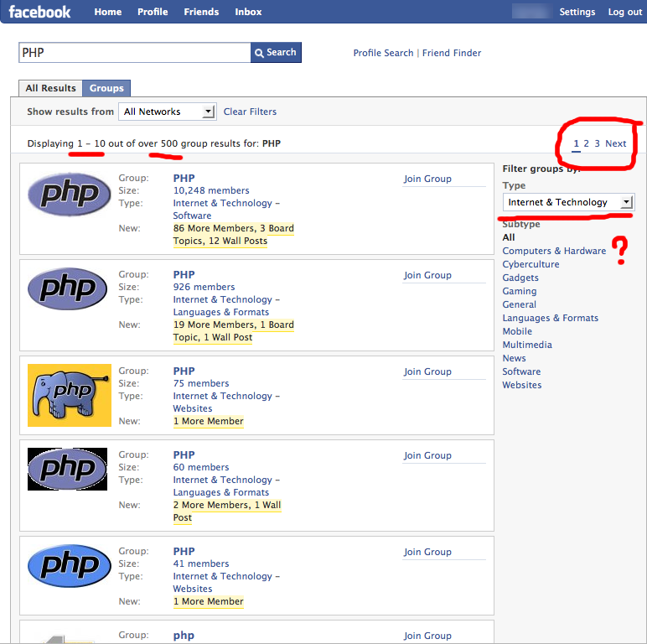Open the 41 members blue PHP logo

coord(70,565)
